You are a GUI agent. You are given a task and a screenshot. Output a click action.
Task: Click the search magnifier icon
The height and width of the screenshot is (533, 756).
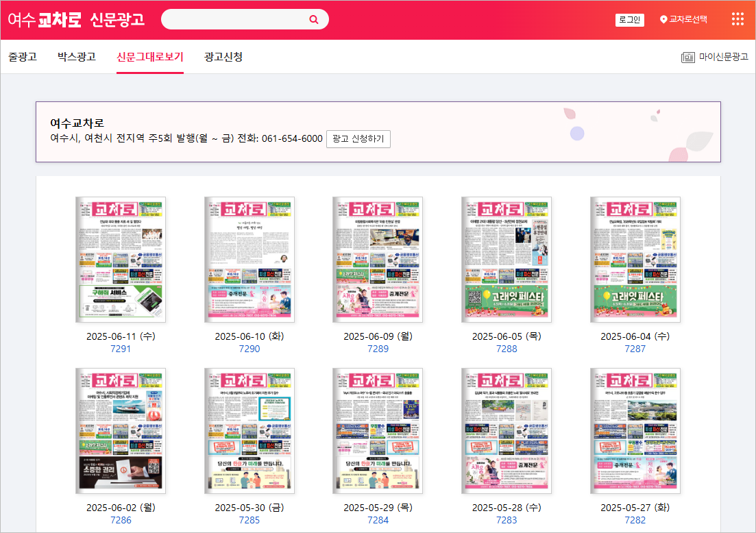(x=314, y=19)
